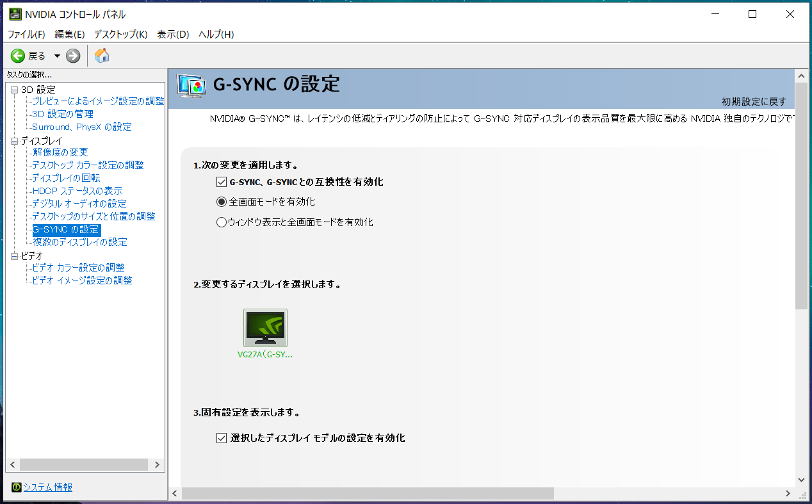Select ウィンドウ表示と全画面モードを有効化 radio button

[222, 222]
